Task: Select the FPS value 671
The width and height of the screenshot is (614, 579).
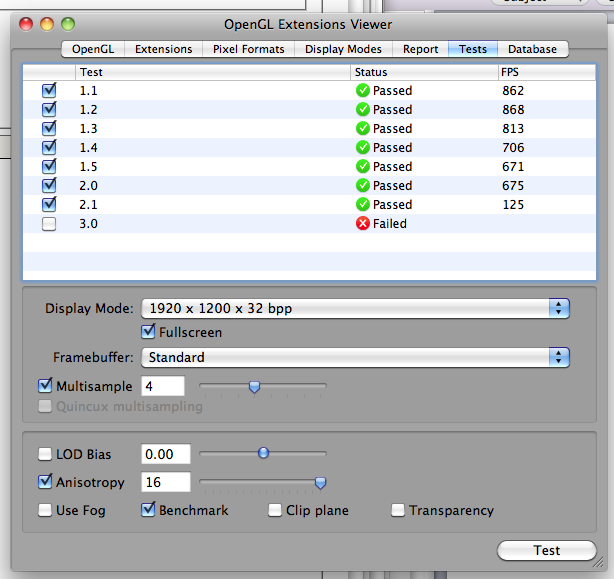Action: click(513, 166)
